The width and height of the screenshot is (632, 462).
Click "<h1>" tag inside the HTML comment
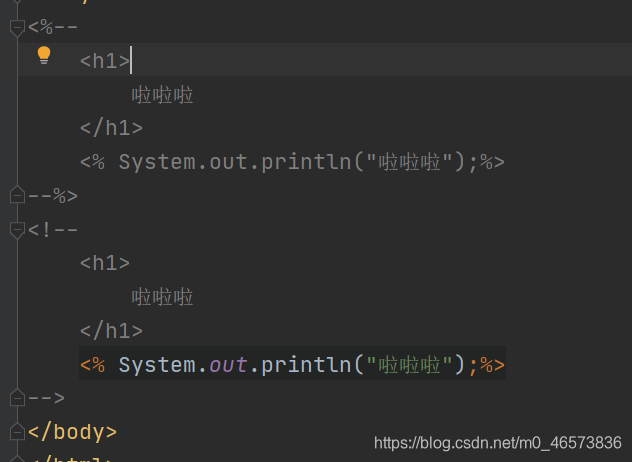pyautogui.click(x=105, y=263)
